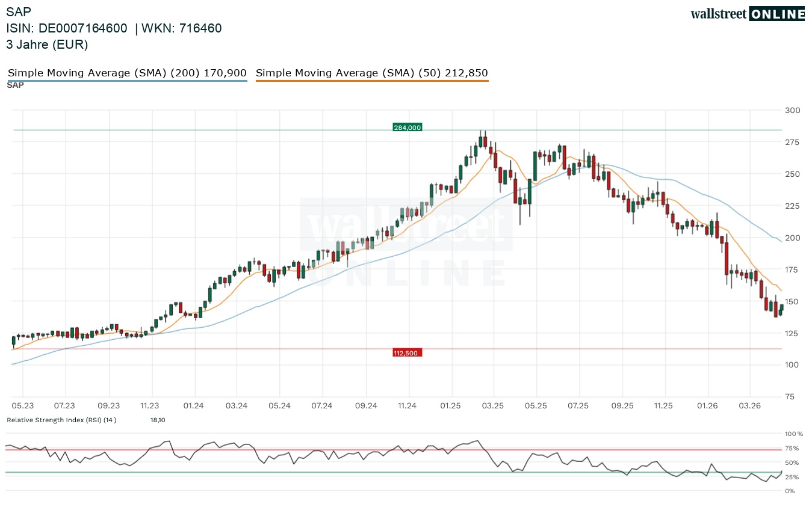This screenshot has height=507, width=812.
Task: Click the small SAP series label under legend
Action: click(15, 85)
